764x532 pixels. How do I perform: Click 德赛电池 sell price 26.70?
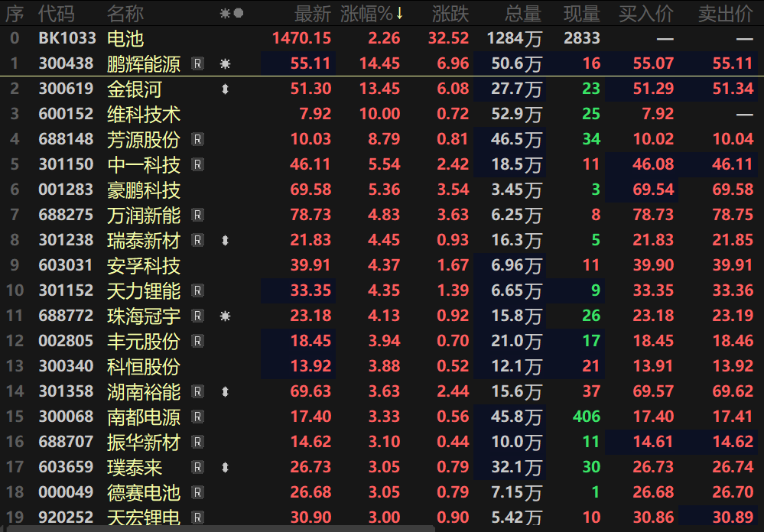(x=733, y=492)
